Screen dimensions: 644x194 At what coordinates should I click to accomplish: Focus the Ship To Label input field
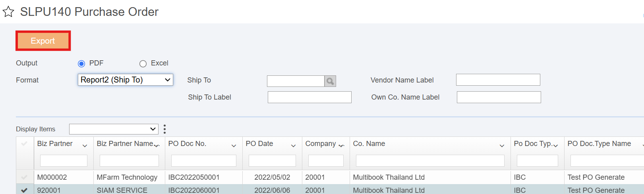coord(309,97)
